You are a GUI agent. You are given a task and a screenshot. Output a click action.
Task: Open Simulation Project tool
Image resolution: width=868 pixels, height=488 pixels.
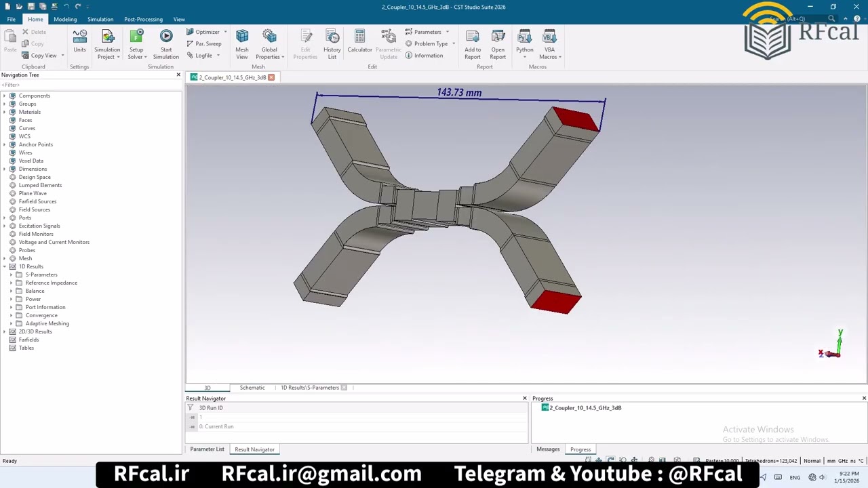(x=107, y=44)
